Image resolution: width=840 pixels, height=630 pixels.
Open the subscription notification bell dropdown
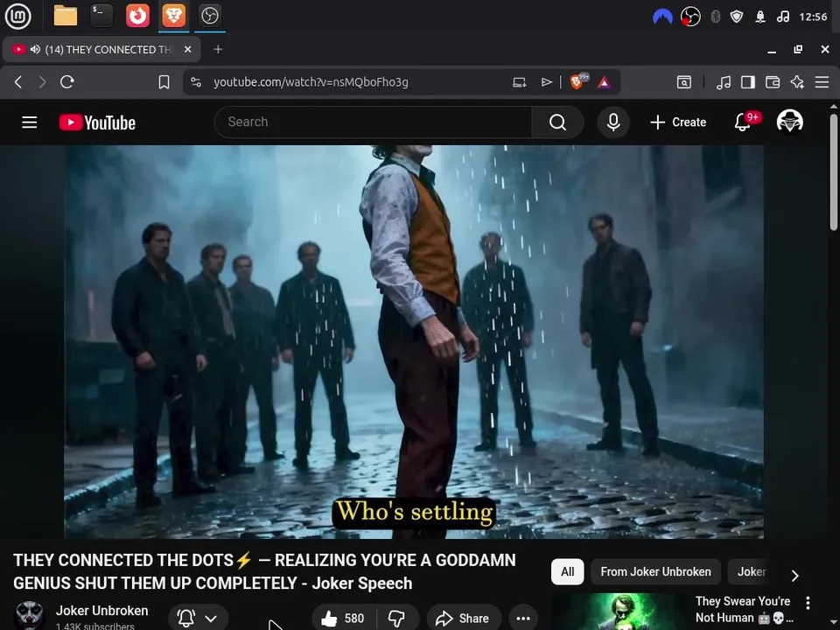pos(199,619)
